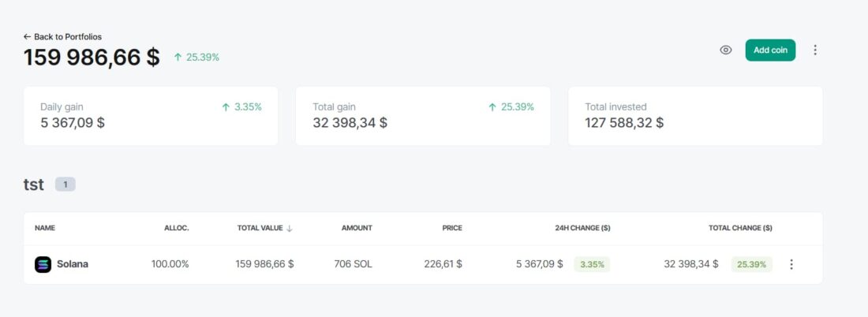Image resolution: width=868 pixels, height=317 pixels.
Task: Click the Amount column header
Action: [357, 228]
